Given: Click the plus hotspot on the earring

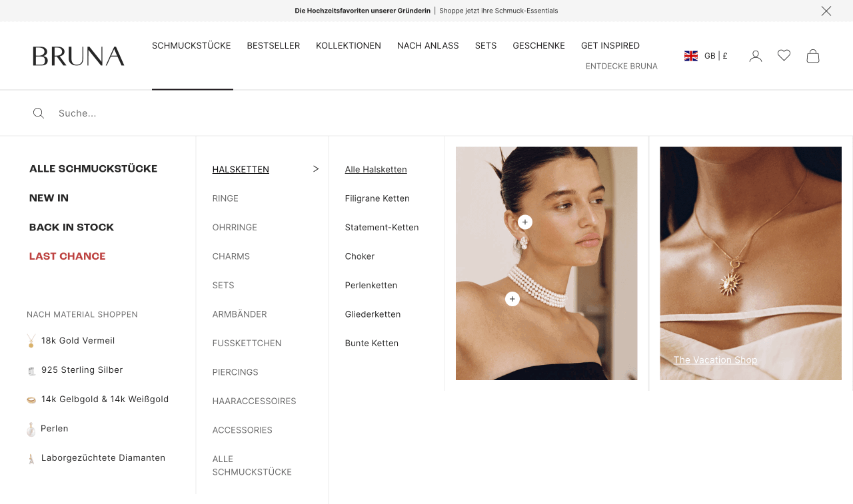Looking at the screenshot, I should (x=525, y=222).
